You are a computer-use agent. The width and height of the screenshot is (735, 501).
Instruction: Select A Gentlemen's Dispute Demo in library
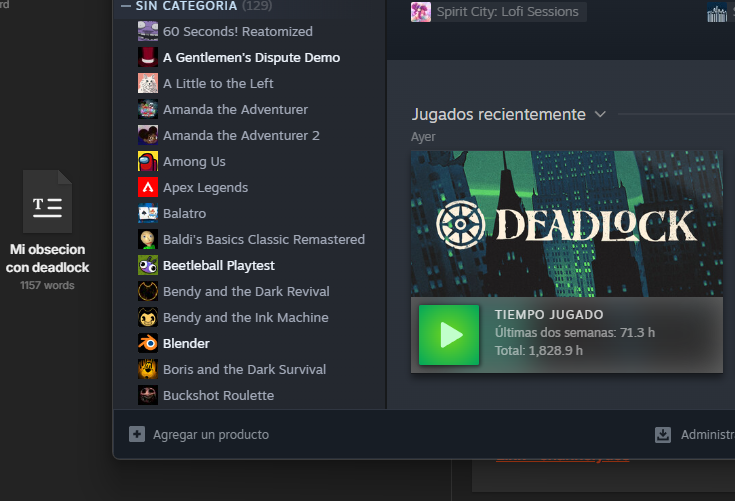[x=251, y=57]
